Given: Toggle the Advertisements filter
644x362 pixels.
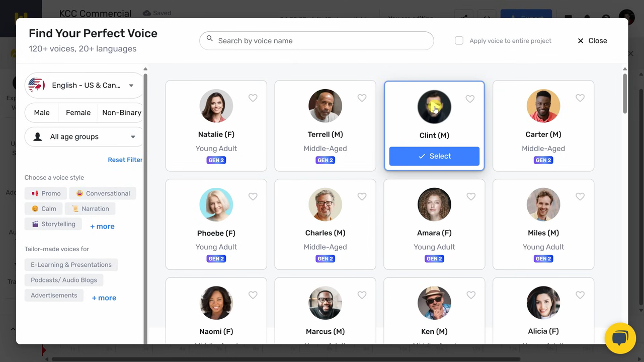Looking at the screenshot, I should (x=54, y=296).
